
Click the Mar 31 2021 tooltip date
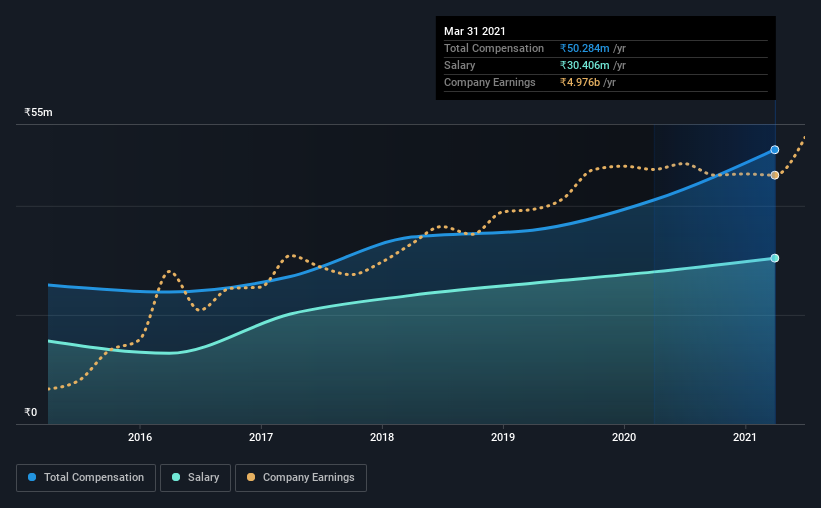(474, 31)
